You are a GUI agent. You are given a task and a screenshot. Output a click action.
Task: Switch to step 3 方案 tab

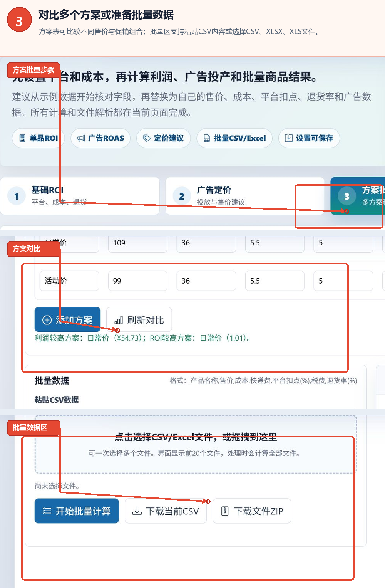pos(358,196)
